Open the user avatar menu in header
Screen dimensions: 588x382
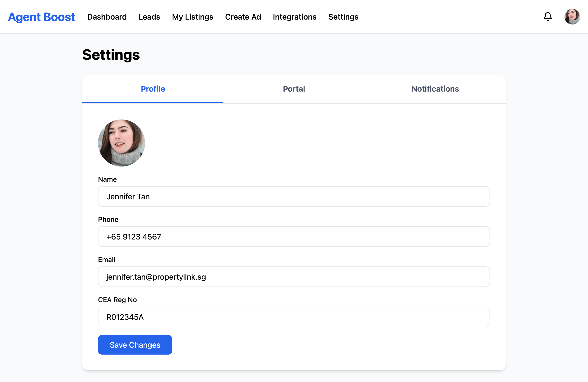572,17
